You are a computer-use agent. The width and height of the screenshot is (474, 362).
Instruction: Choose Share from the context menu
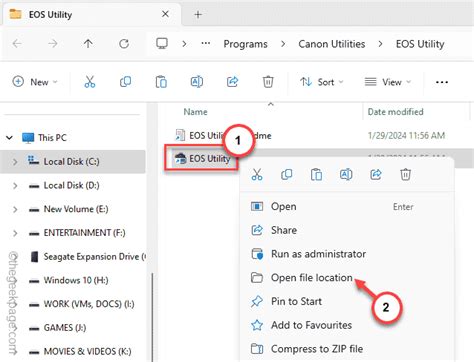pyautogui.click(x=348, y=230)
